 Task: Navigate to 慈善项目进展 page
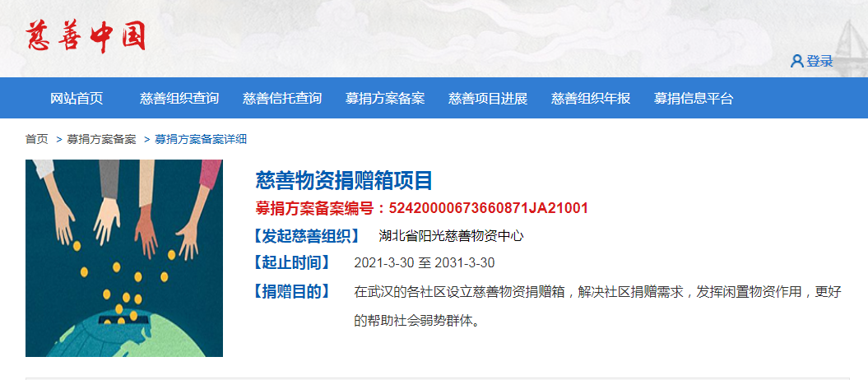[x=488, y=99]
